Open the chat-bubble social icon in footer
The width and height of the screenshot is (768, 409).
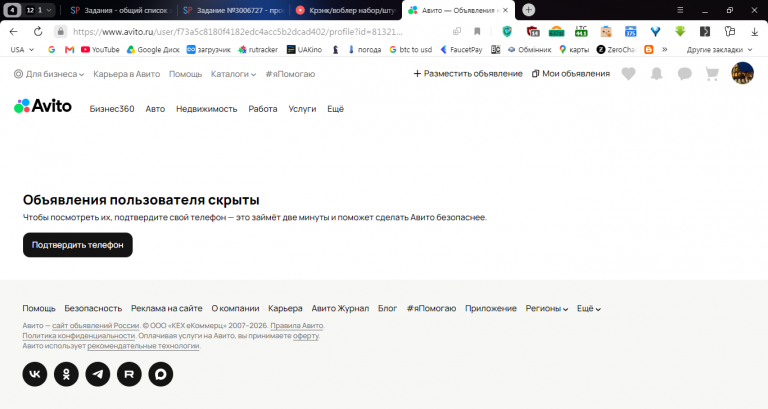161,374
